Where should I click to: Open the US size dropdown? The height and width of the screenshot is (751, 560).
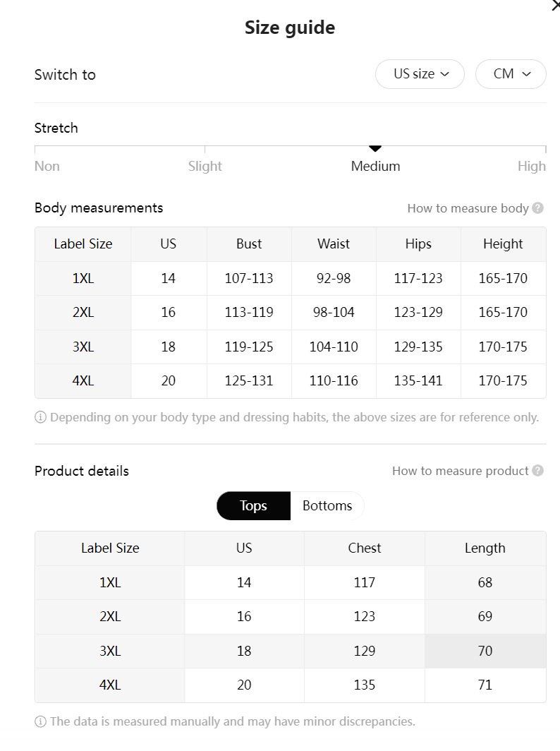point(420,74)
